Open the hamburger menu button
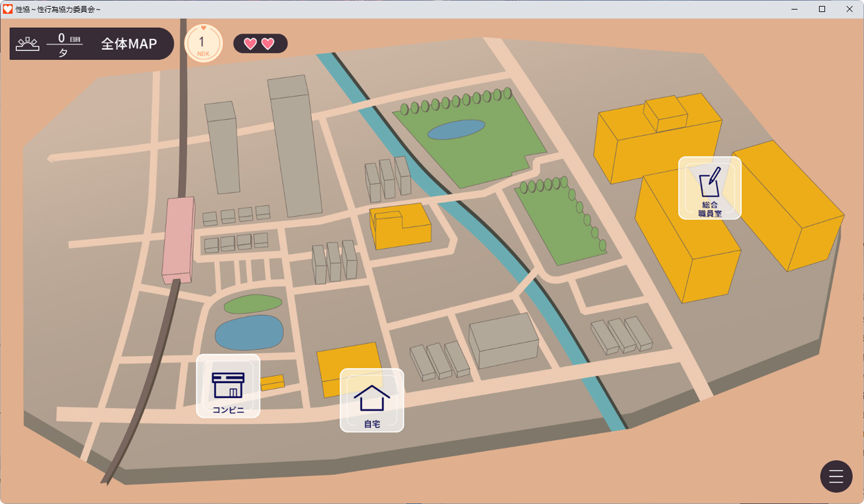864x504 pixels. tap(836, 477)
